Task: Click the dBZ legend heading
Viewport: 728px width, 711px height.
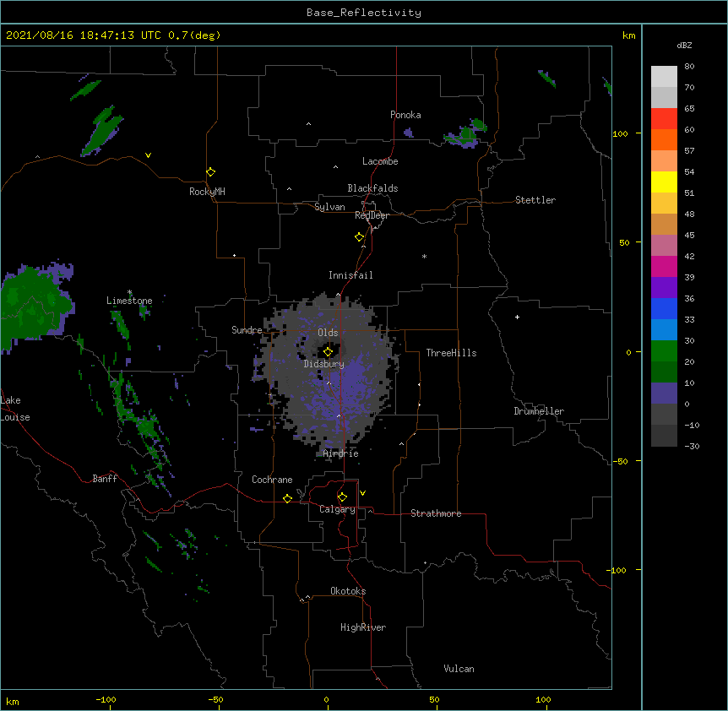Action: click(684, 45)
